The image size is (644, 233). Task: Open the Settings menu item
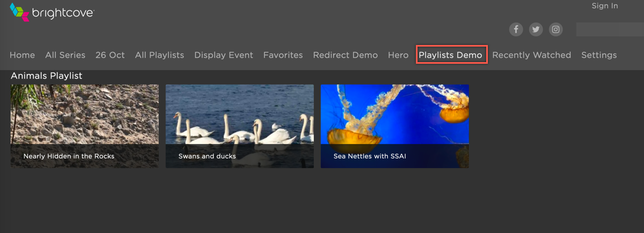tap(599, 55)
